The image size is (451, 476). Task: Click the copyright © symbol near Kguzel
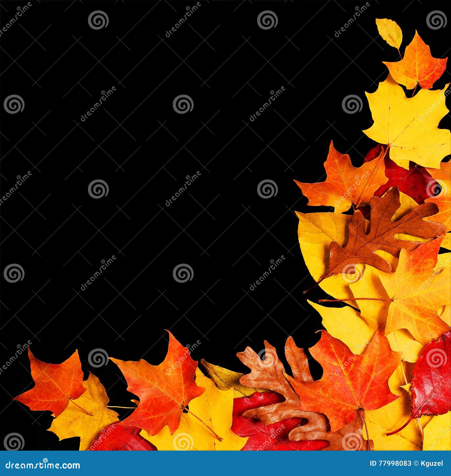(x=416, y=463)
